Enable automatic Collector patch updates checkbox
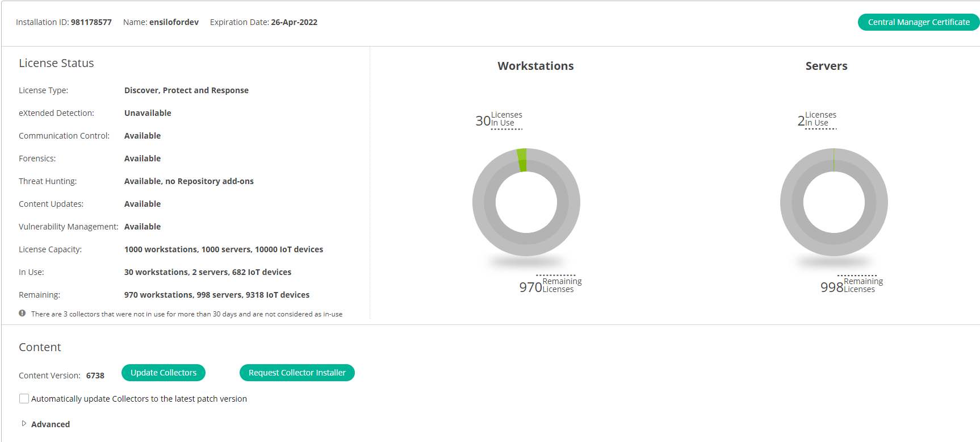The image size is (980, 442). 24,399
